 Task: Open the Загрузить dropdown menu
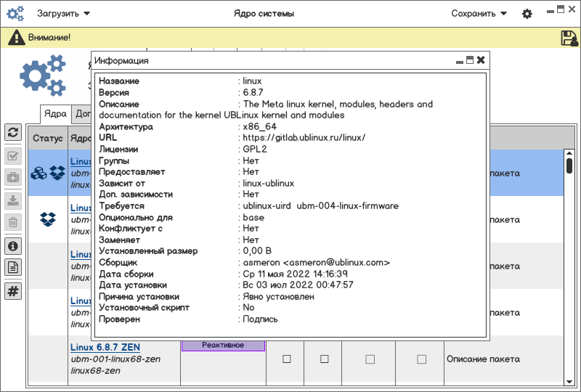pyautogui.click(x=63, y=14)
